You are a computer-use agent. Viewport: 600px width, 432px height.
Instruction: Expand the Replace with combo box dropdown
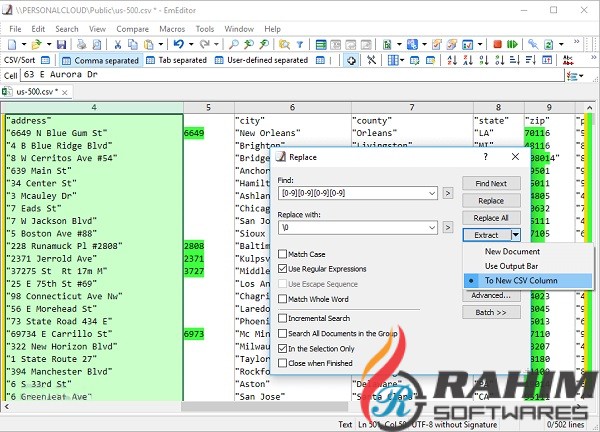tap(432, 228)
